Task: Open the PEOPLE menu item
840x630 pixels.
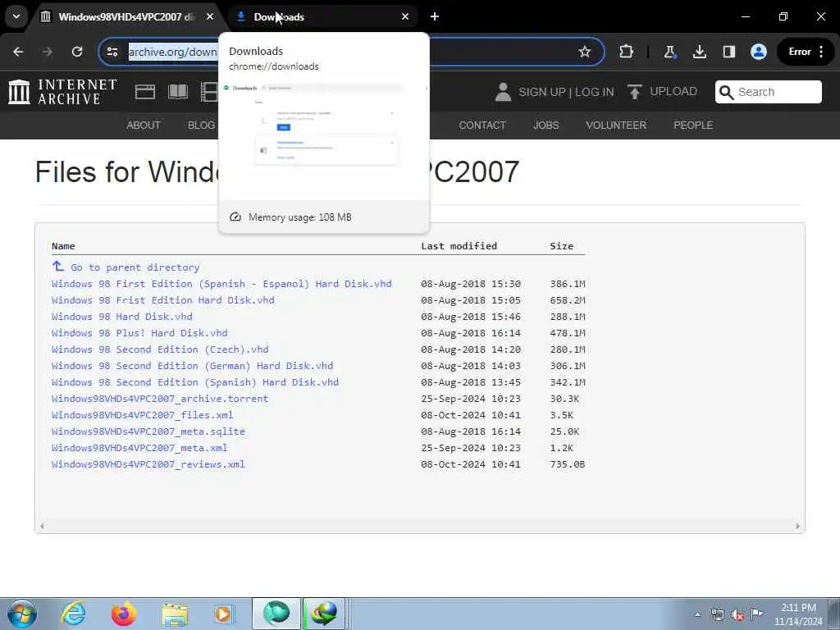Action: tap(693, 125)
